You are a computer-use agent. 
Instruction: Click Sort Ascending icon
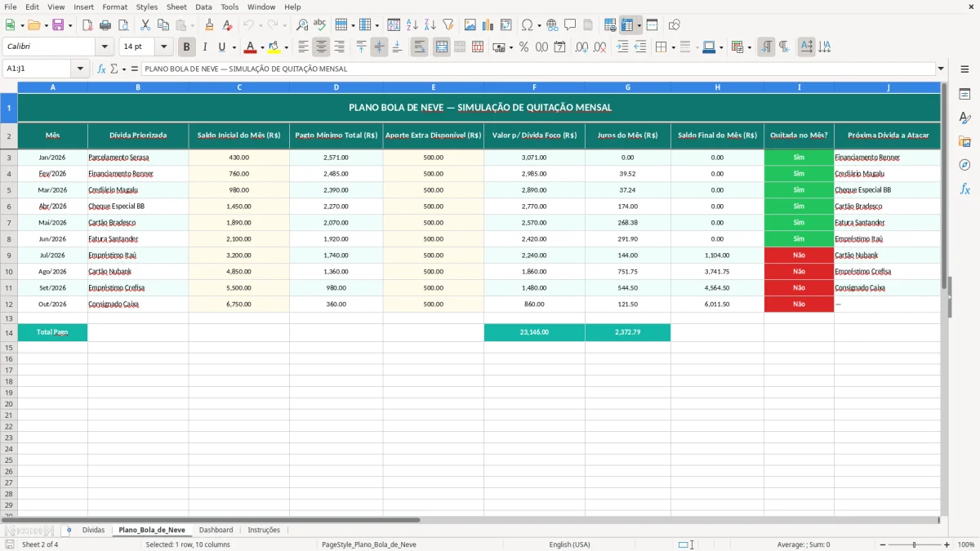pos(412,25)
